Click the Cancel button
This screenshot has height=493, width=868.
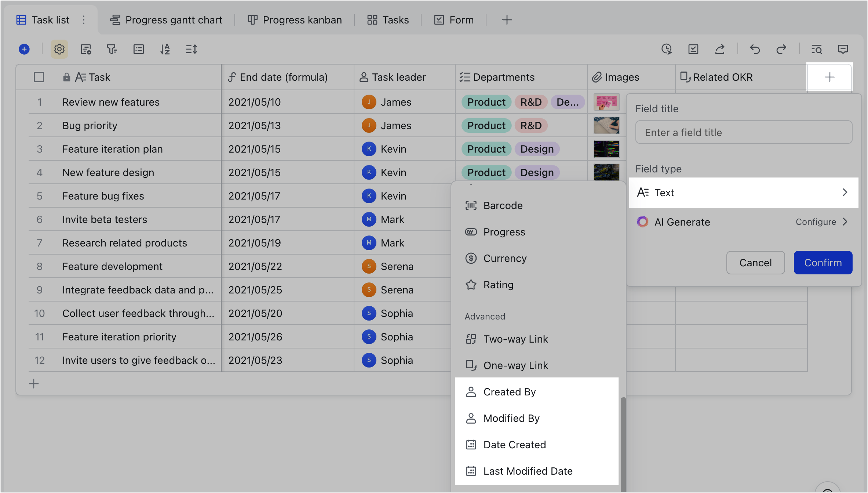(x=755, y=263)
